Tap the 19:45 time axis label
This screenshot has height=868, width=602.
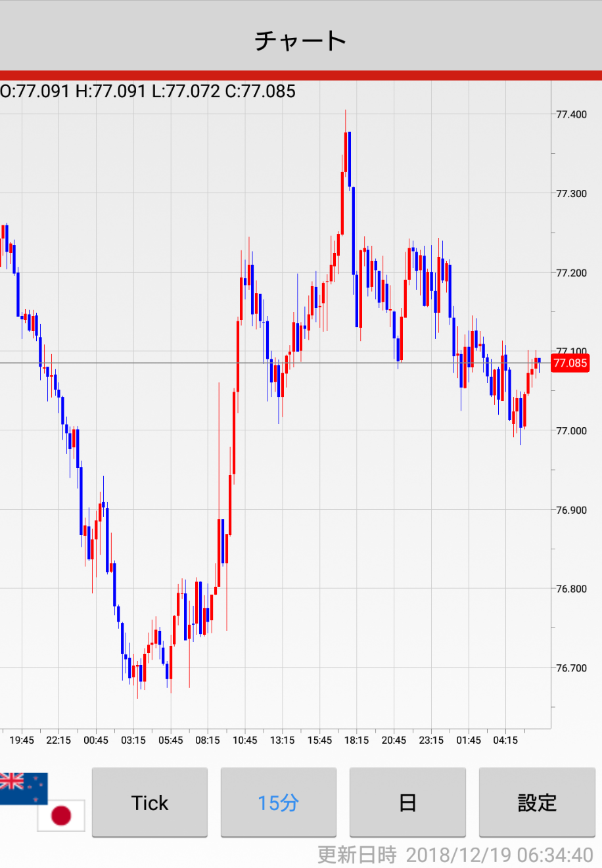tap(22, 740)
